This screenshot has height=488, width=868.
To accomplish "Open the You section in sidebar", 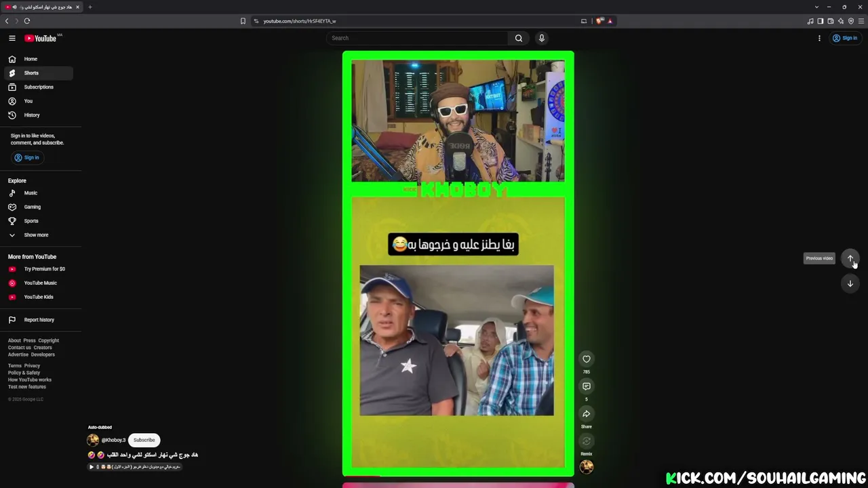I will tap(38, 101).
